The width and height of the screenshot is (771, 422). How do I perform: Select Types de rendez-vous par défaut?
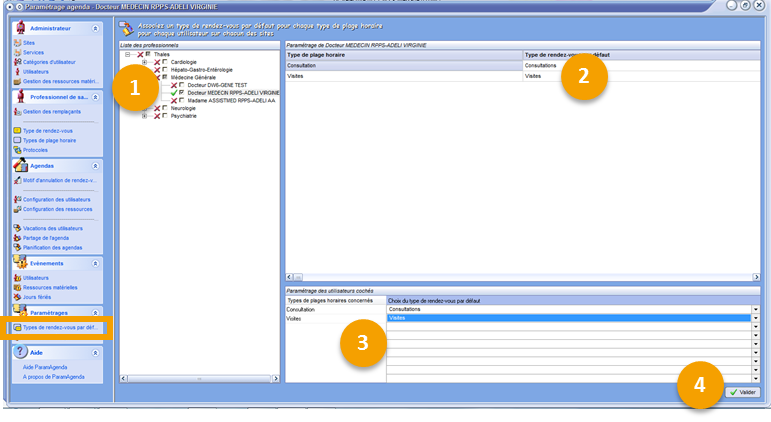pyautogui.click(x=58, y=327)
